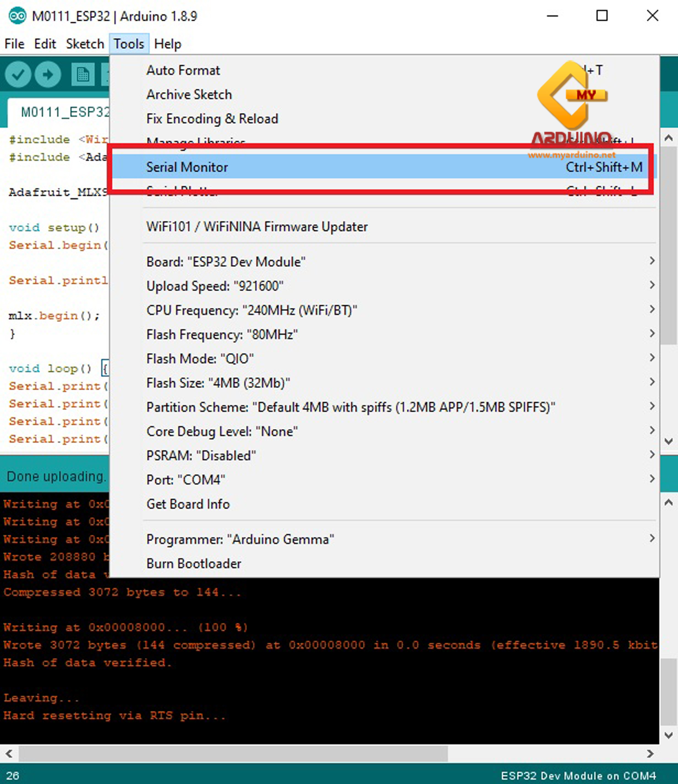
Task: Expand the Upload Speed 921600 submenu
Action: pos(383,286)
